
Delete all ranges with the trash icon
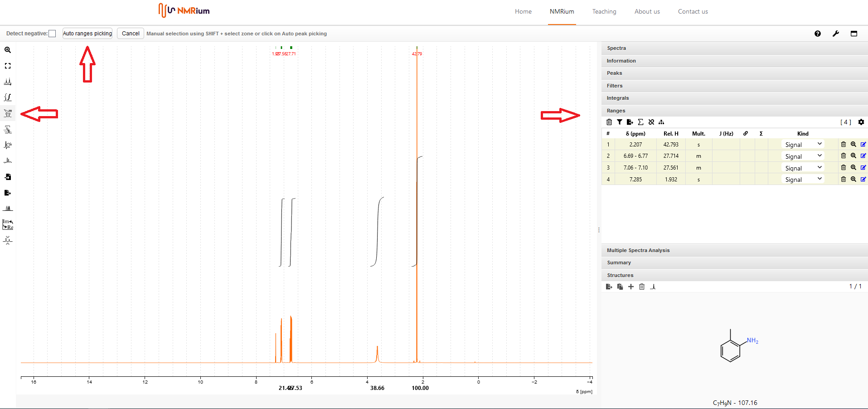pos(609,122)
